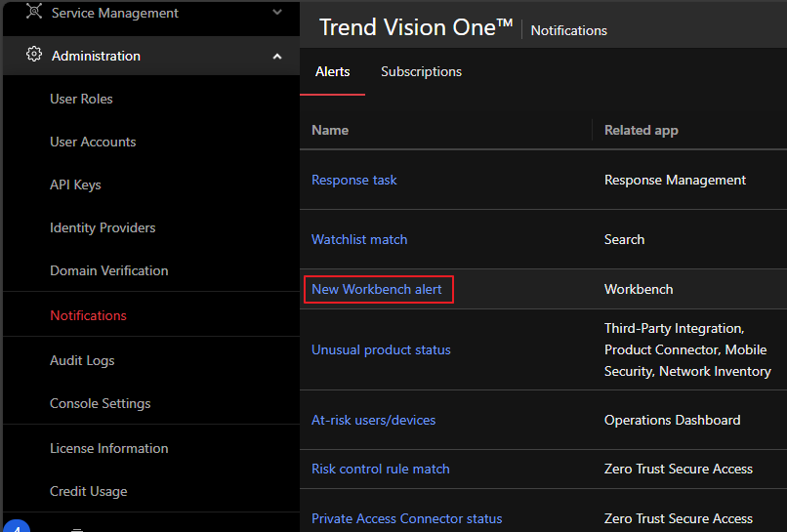Open the New Workbench alert link

(x=377, y=289)
